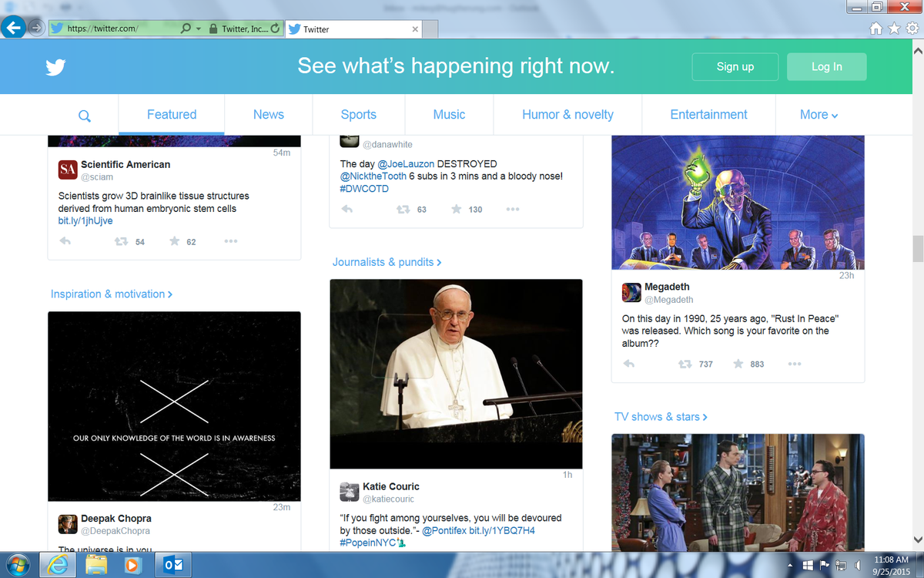Reply to the Megadeth tweet
The width and height of the screenshot is (924, 578).
pyautogui.click(x=629, y=364)
